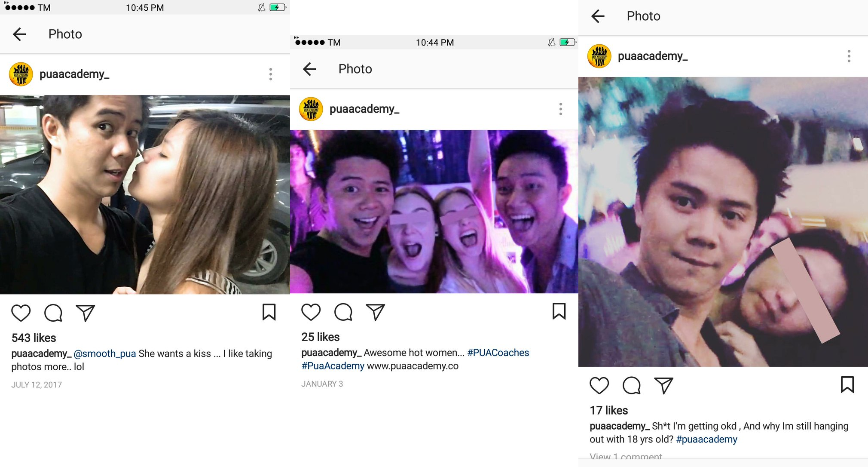Open the #PUACoaches hashtag
Viewport: 868px width, 467px height.
[x=498, y=353]
